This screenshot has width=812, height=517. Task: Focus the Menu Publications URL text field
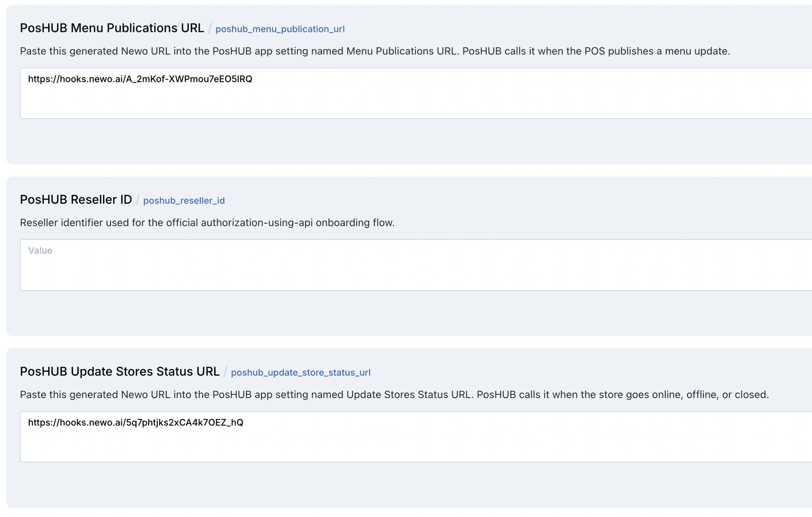(416, 93)
